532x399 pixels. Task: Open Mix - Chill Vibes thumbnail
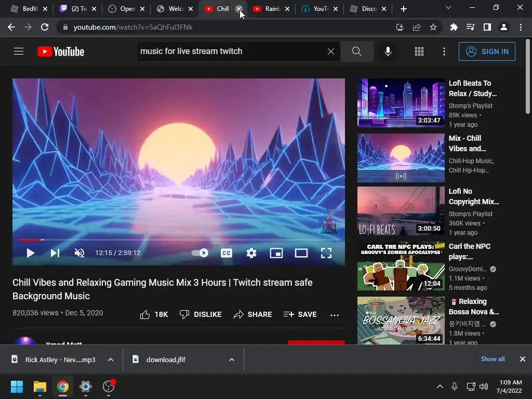click(401, 158)
